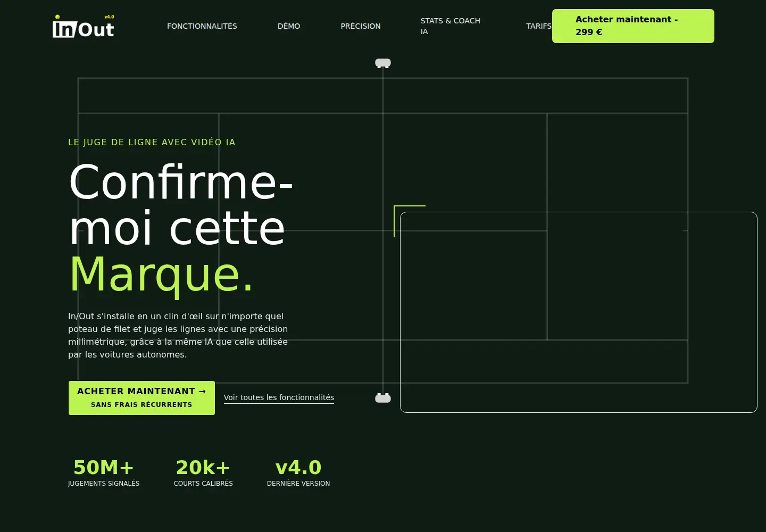Screen dimensions: 766x532
Task: Click Acheter maintenant - 299 € button
Action: click(633, 26)
